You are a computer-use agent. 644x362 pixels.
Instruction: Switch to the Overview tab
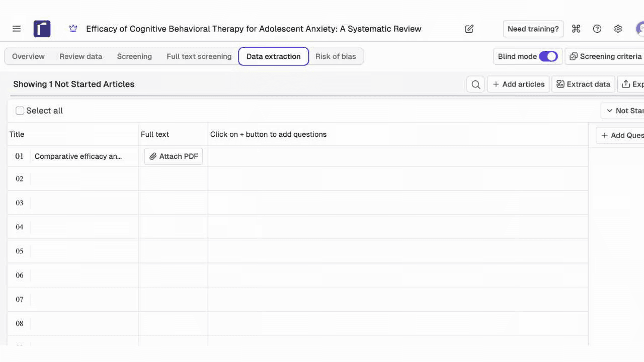(28, 56)
